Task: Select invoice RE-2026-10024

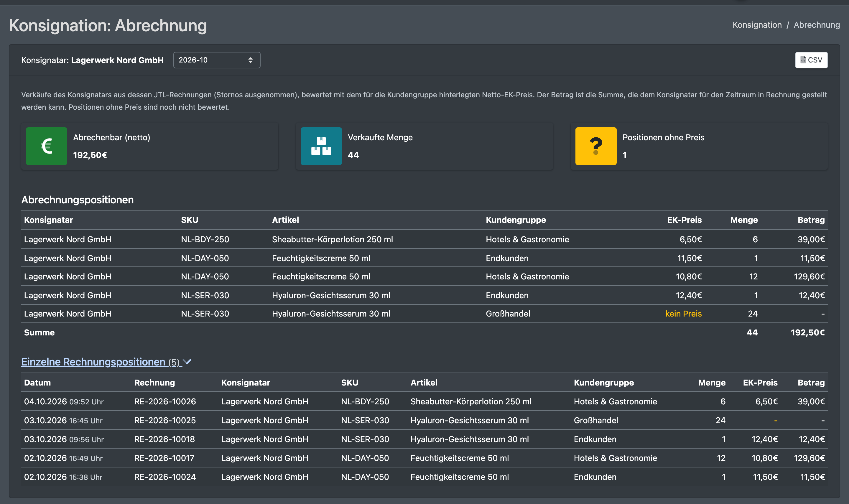Action: tap(165, 477)
